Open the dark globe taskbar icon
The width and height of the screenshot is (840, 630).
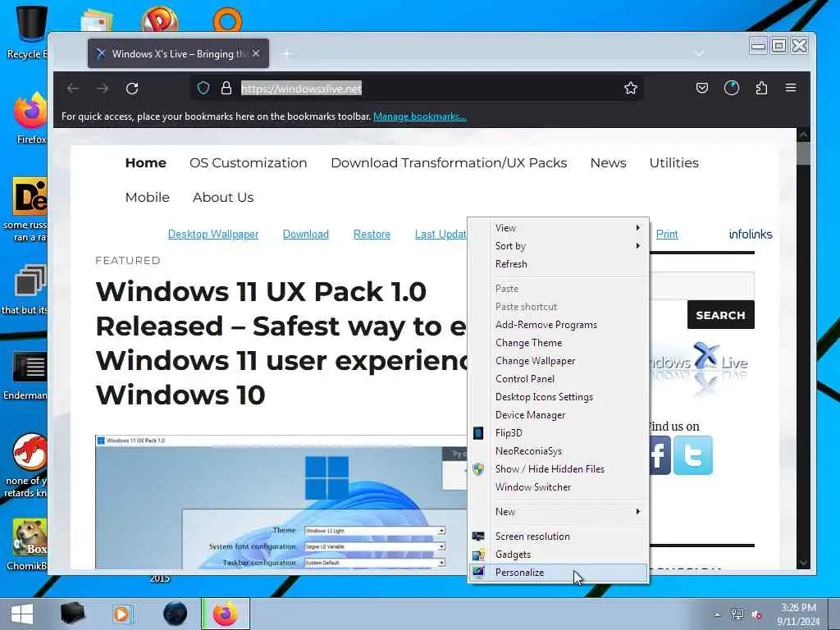(x=176, y=614)
